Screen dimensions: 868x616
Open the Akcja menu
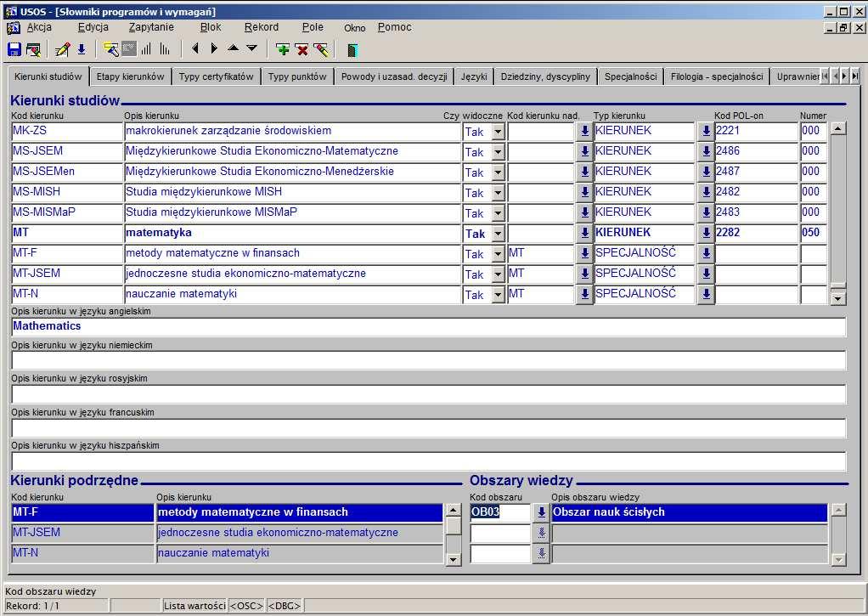click(x=39, y=27)
